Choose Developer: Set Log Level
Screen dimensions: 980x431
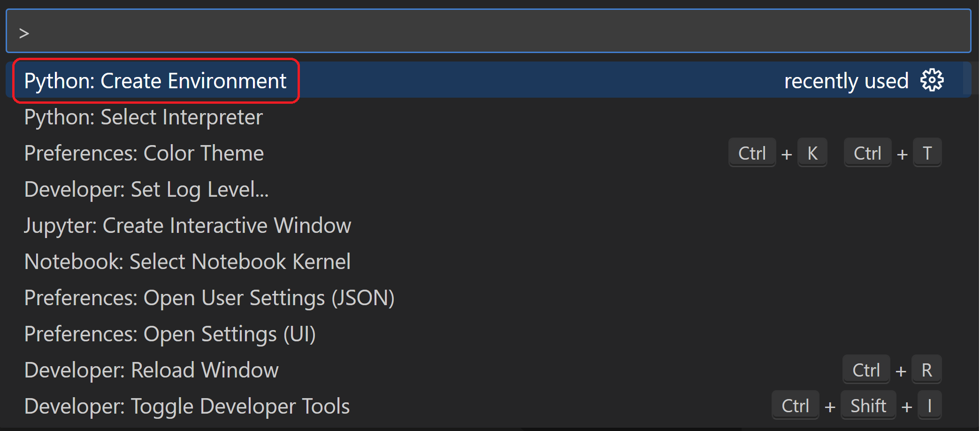click(146, 189)
